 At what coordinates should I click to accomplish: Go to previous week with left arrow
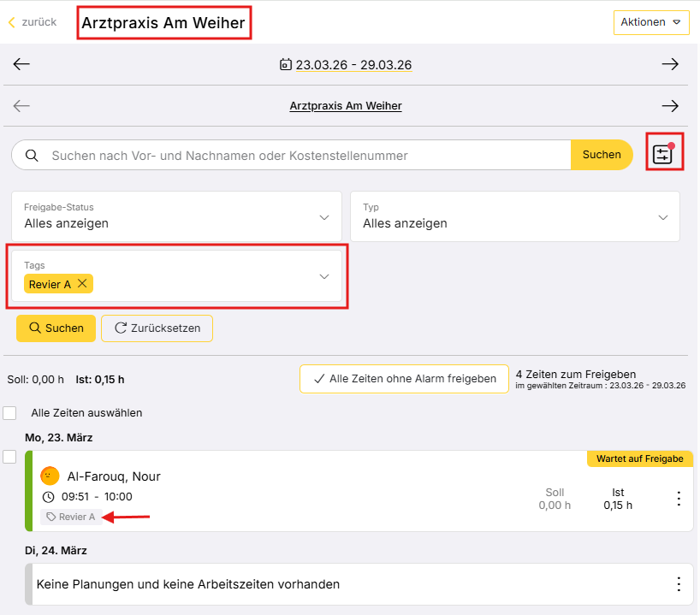point(21,64)
